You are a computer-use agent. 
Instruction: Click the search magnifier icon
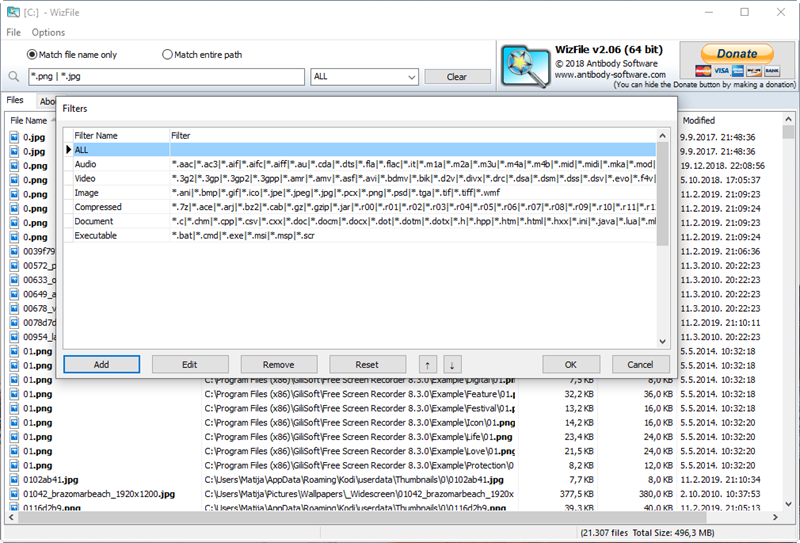click(x=14, y=77)
